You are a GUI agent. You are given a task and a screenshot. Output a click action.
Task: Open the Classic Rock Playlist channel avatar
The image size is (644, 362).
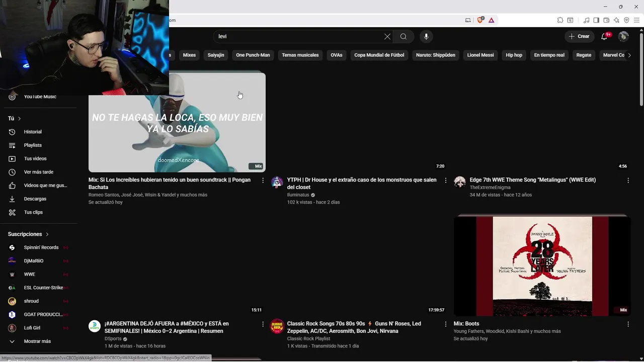(x=277, y=326)
